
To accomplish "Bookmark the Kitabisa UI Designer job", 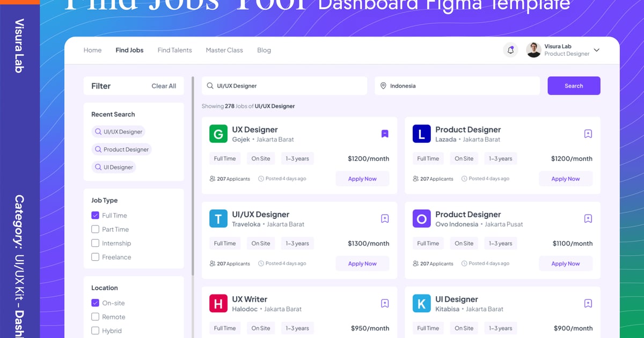I will point(588,304).
